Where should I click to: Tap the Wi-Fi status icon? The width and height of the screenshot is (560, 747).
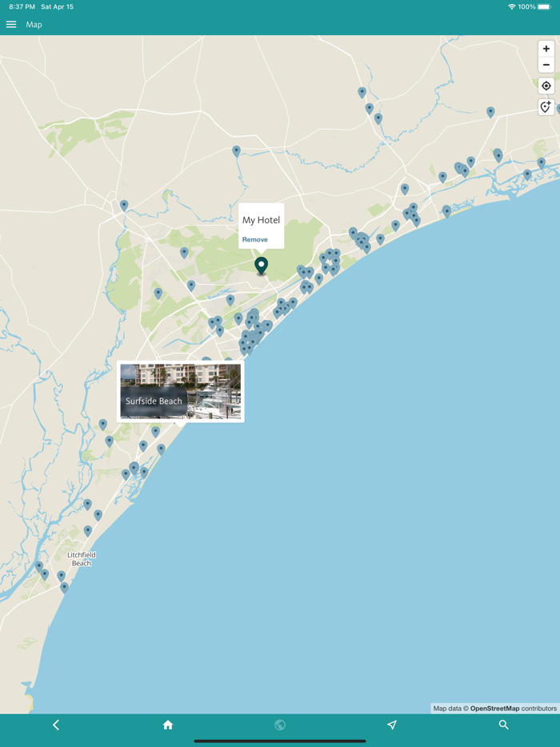[512, 6]
